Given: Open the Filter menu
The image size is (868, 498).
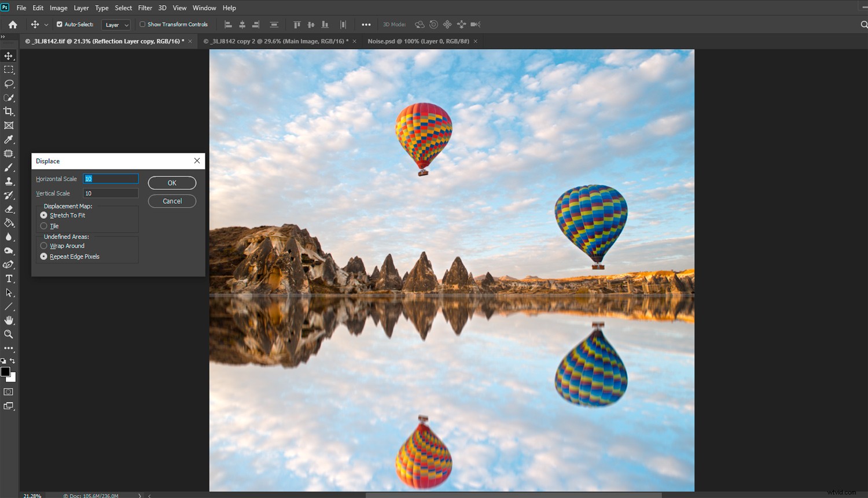Looking at the screenshot, I should (145, 8).
